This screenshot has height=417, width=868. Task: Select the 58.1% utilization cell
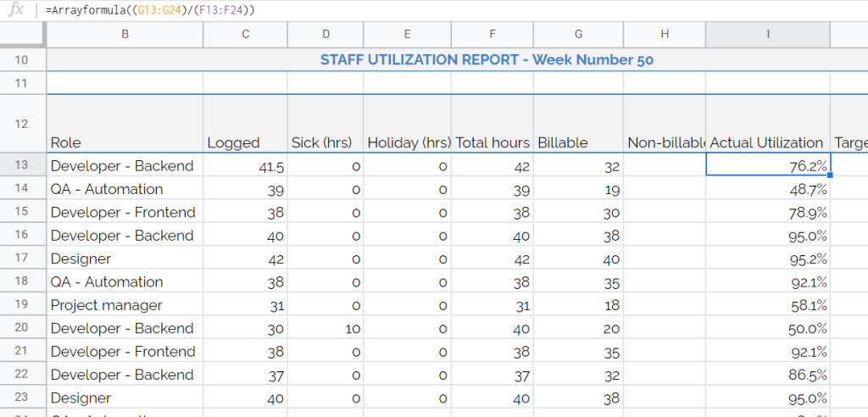pyautogui.click(x=768, y=304)
